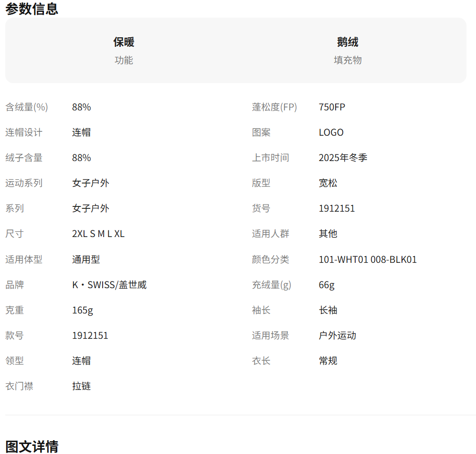Click the 款号 value 1912151

pos(90,335)
